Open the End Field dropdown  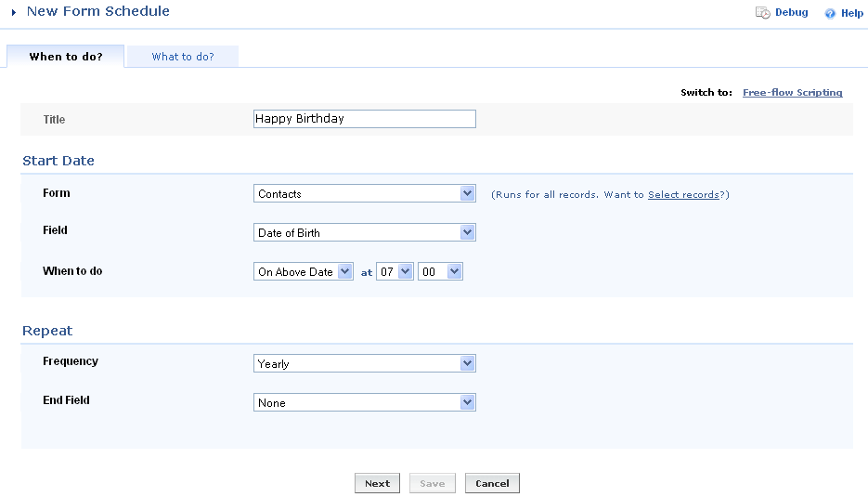(364, 402)
